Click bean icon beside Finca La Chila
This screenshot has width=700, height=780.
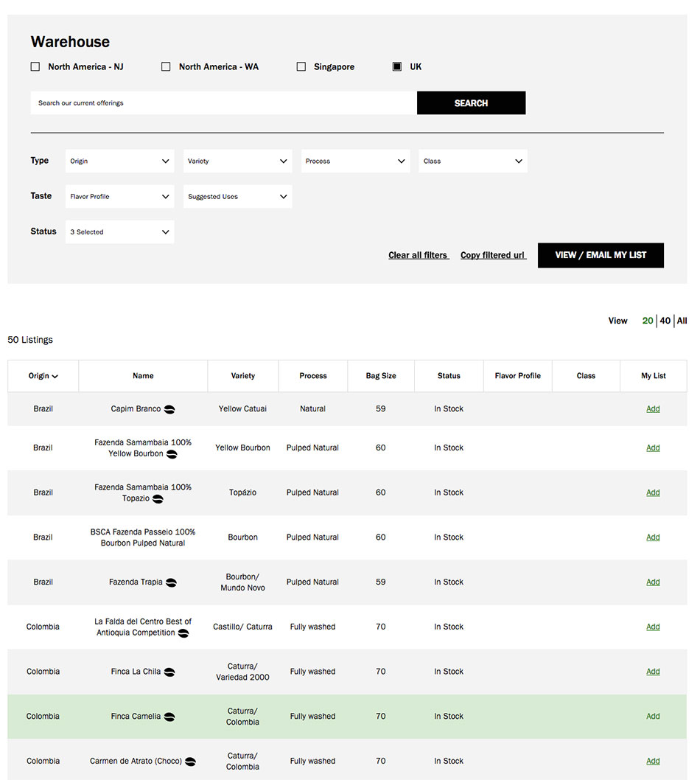169,672
